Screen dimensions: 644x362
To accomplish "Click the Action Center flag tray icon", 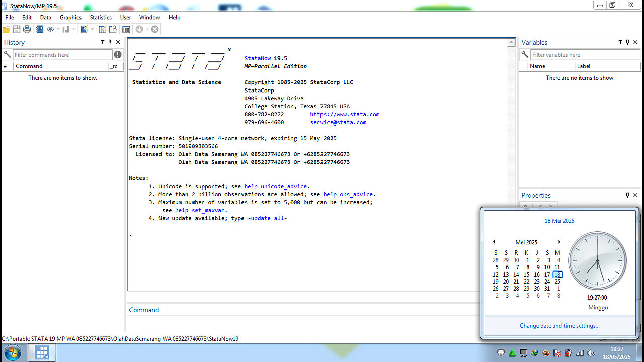I will 557,353.
